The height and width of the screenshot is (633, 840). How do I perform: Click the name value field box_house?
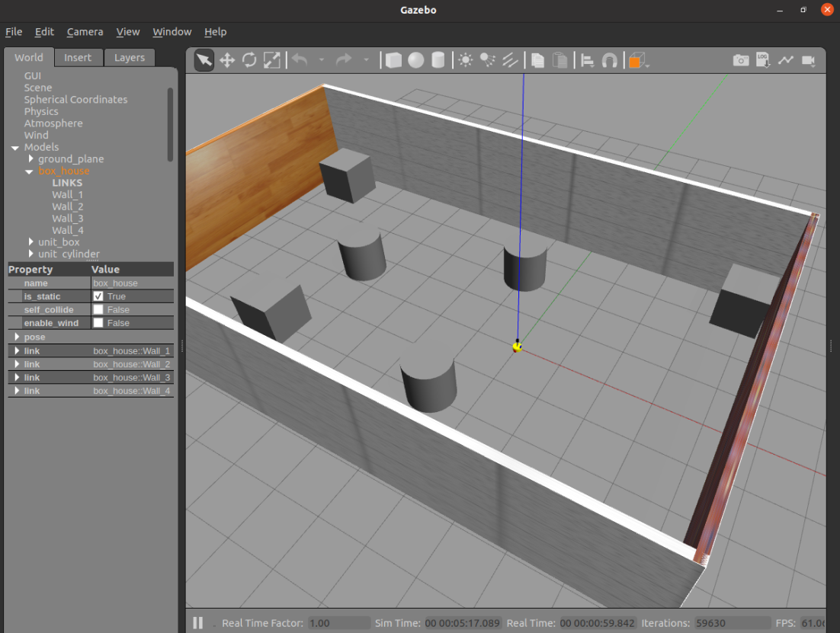click(x=133, y=283)
